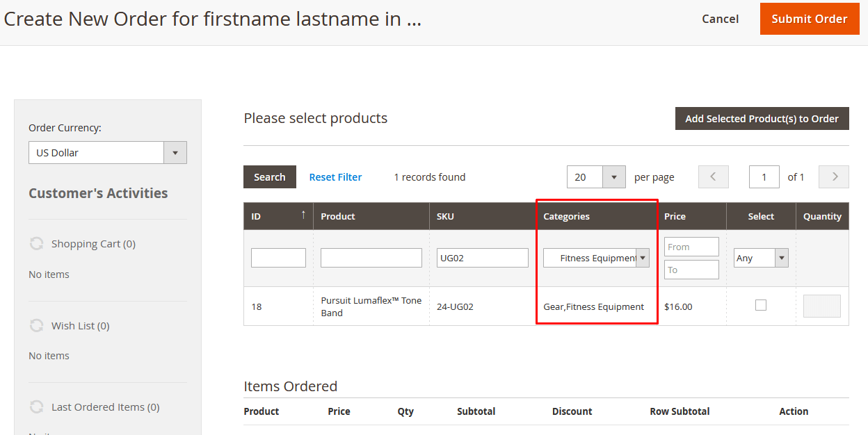Refresh the Shopping Cart section icon

36,244
